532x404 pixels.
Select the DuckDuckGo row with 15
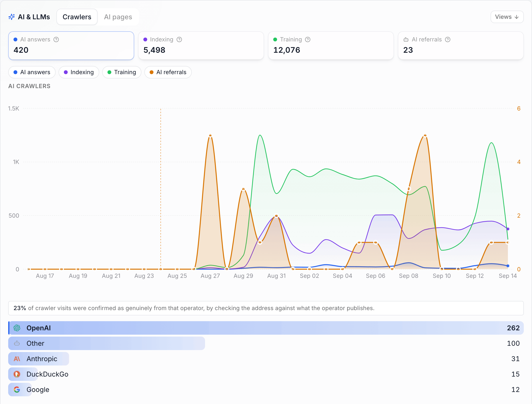(x=266, y=374)
